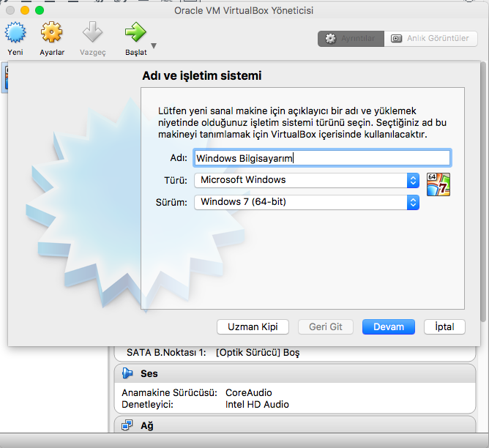Click the Uzman Kipi button
489x448 pixels.
click(x=253, y=326)
